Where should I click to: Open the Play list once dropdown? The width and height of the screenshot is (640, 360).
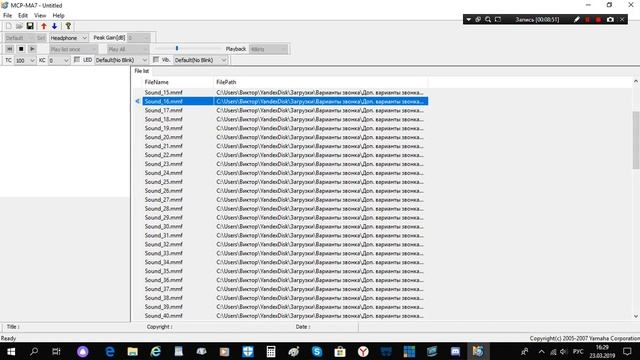click(x=73, y=49)
